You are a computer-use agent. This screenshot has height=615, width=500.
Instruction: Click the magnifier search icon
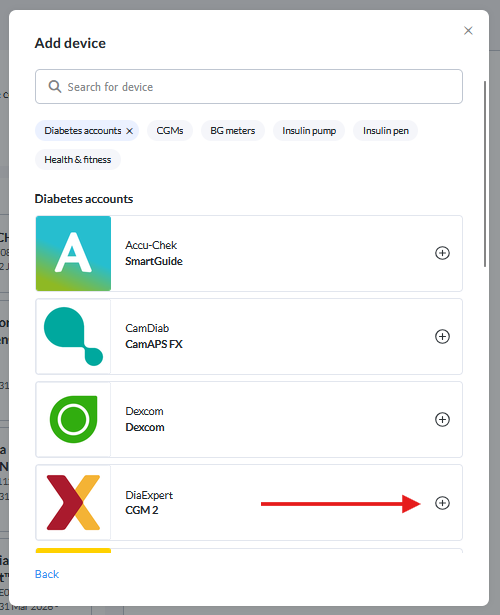click(55, 87)
